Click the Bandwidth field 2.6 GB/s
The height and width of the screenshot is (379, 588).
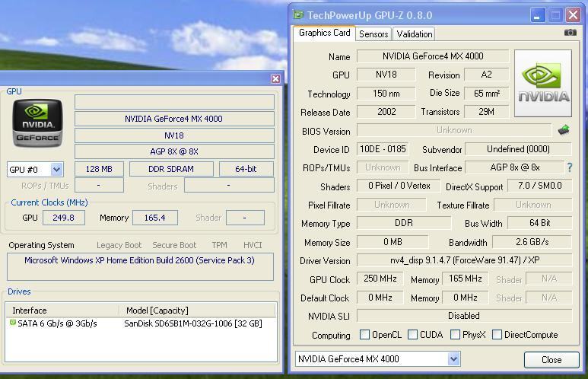532,242
